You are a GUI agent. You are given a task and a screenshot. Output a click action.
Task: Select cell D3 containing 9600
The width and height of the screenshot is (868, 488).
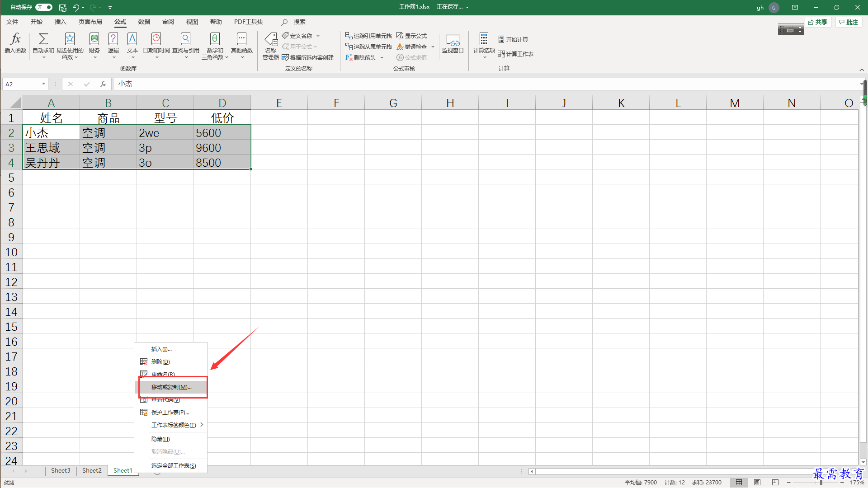222,148
